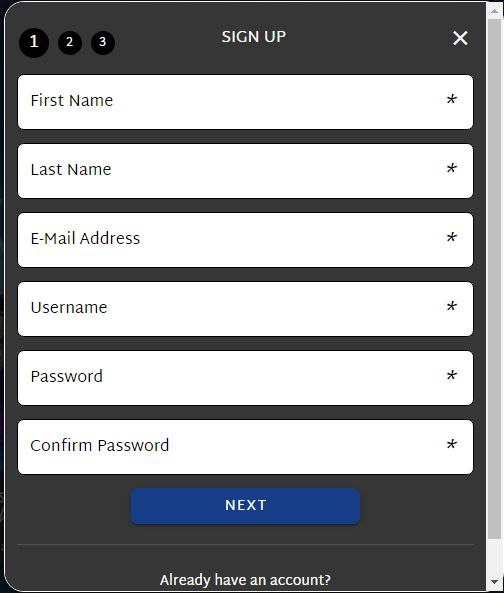The width and height of the screenshot is (504, 593).
Task: Focus the Last Name input
Action: (245, 171)
